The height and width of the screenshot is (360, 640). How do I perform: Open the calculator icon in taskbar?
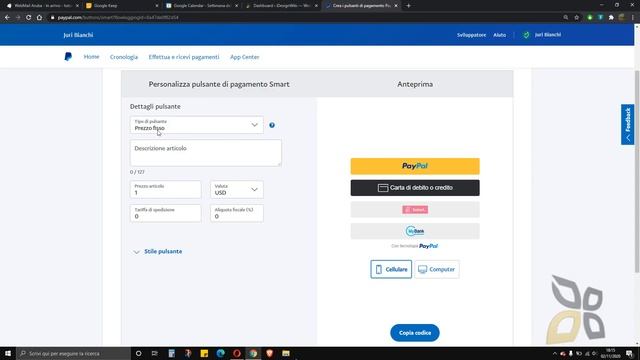171,353
